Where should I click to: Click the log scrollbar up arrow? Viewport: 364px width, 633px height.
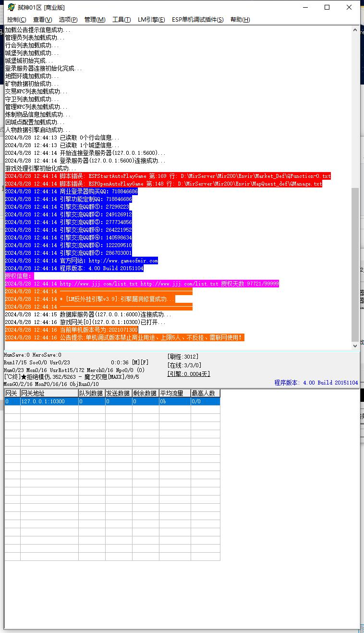click(x=355, y=30)
